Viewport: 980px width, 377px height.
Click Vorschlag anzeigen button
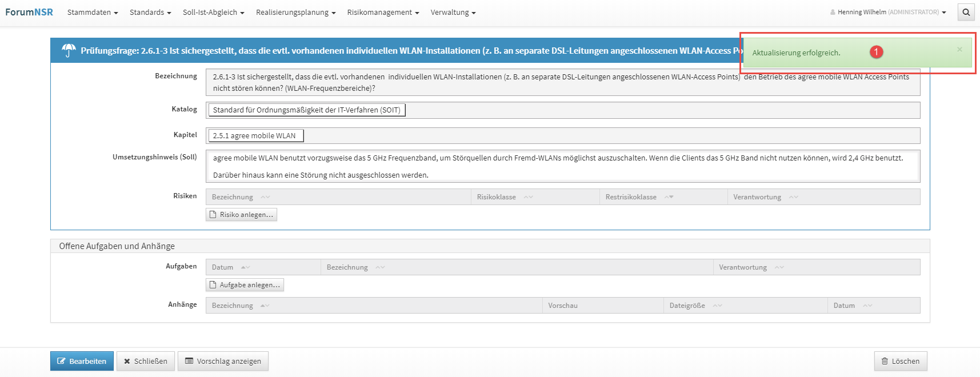(223, 361)
